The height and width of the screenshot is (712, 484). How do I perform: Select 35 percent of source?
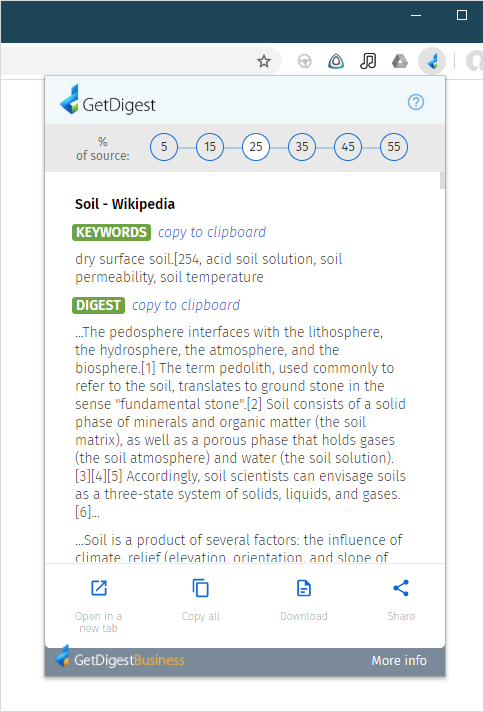click(302, 147)
